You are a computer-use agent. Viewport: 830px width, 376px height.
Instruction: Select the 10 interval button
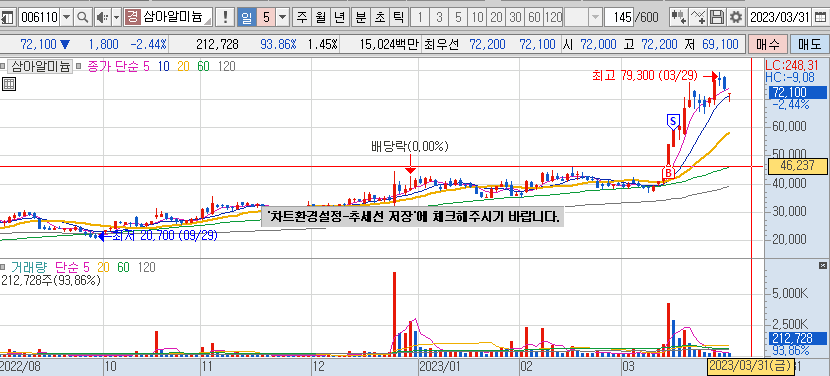click(x=477, y=17)
